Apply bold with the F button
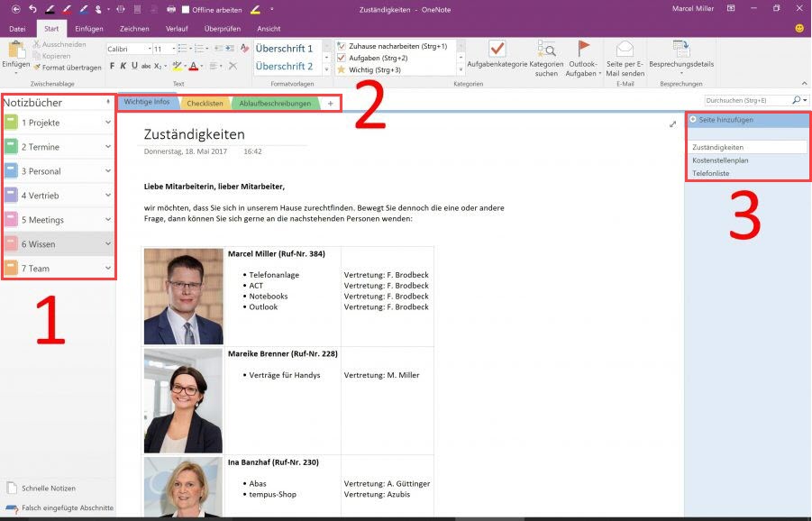812x521 pixels. point(112,66)
